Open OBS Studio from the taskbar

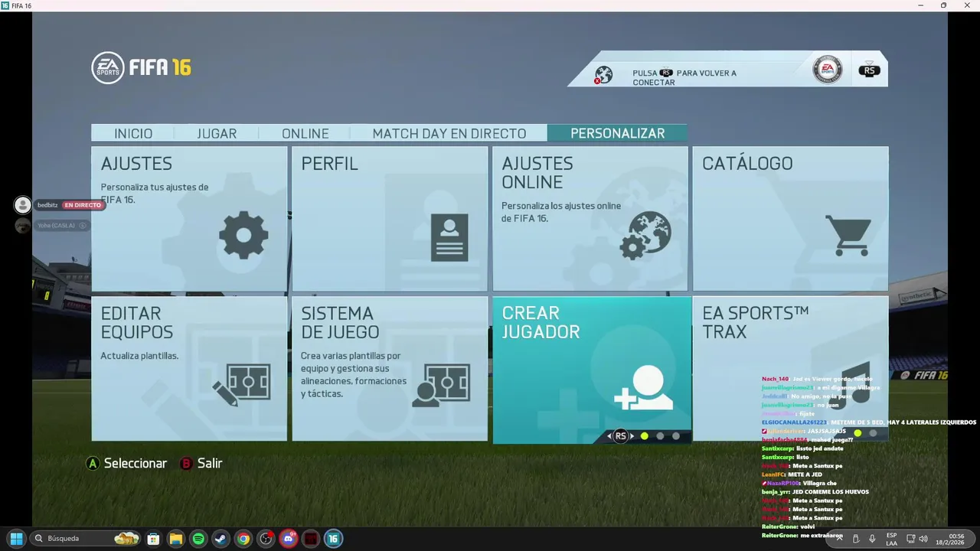(266, 539)
